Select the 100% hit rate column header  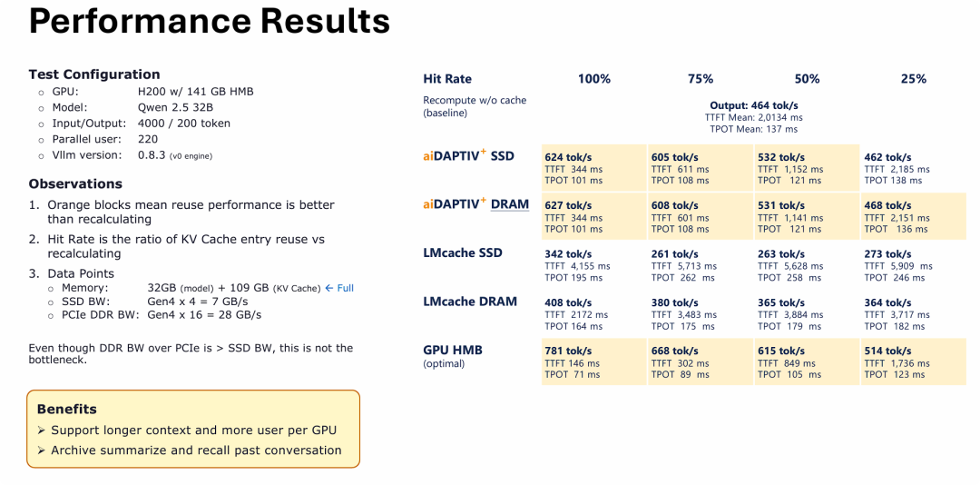594,79
